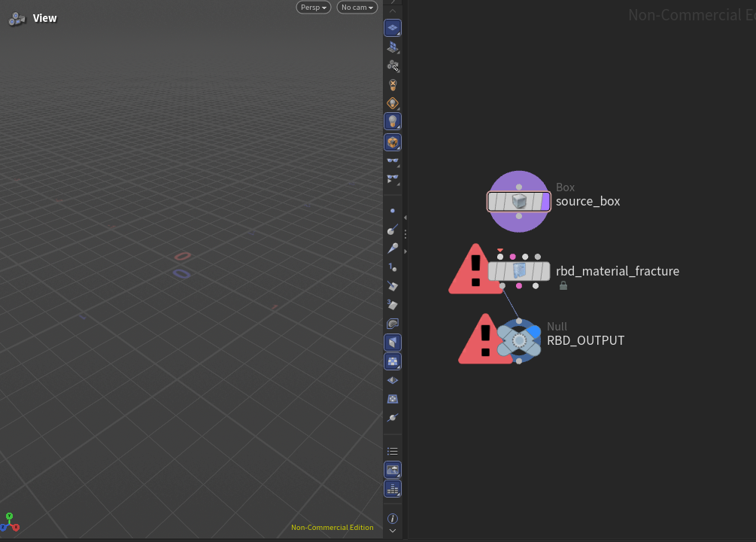This screenshot has width=756, height=542.
Task: Click the toolbar scroll-up chevron
Action: pyautogui.click(x=393, y=11)
